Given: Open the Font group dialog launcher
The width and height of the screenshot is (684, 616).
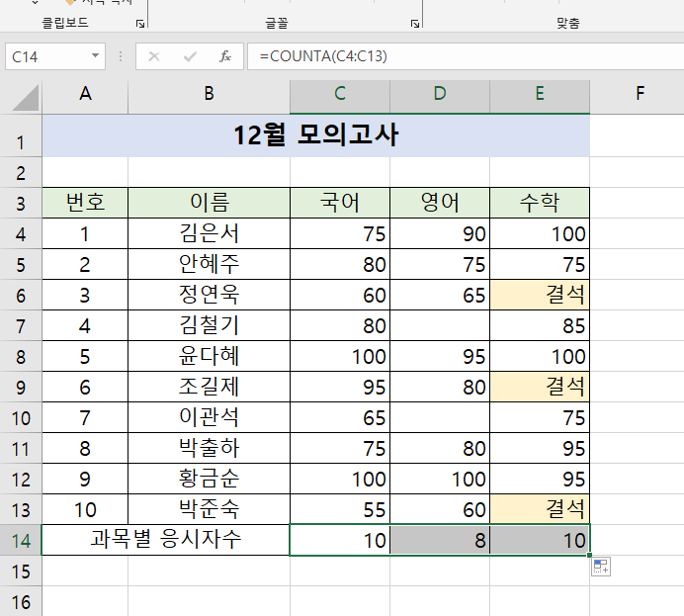Looking at the screenshot, I should [x=415, y=24].
